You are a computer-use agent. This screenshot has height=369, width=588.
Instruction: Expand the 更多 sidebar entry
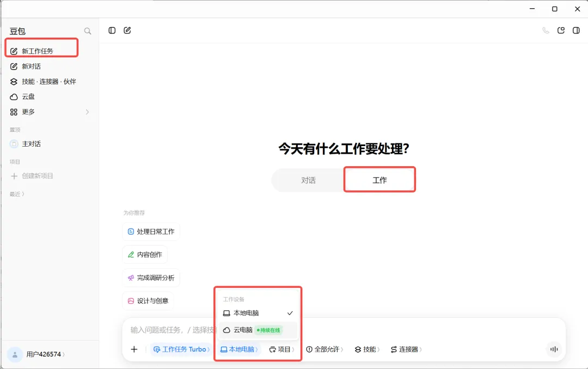click(x=51, y=112)
